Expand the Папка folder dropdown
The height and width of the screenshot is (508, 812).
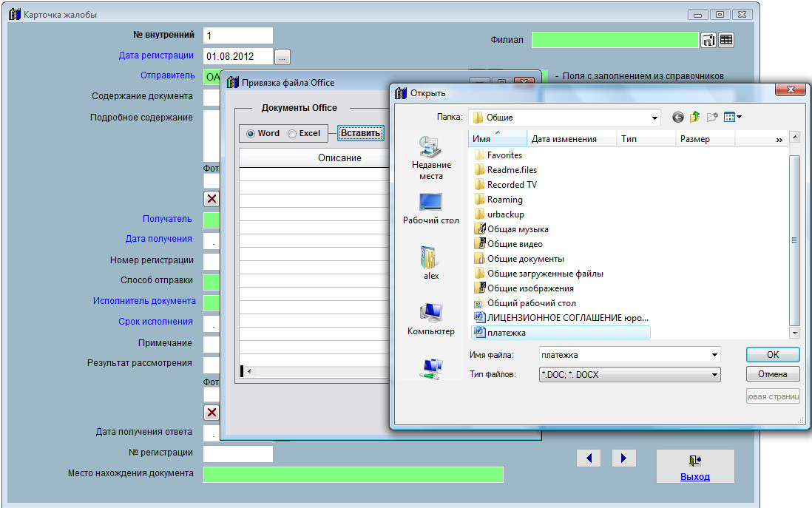[654, 118]
